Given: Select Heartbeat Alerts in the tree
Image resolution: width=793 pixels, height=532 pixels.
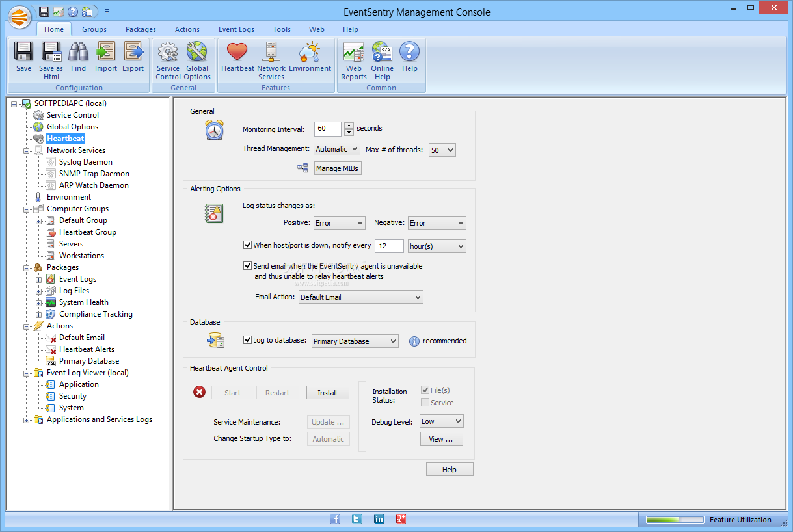Looking at the screenshot, I should tap(87, 349).
